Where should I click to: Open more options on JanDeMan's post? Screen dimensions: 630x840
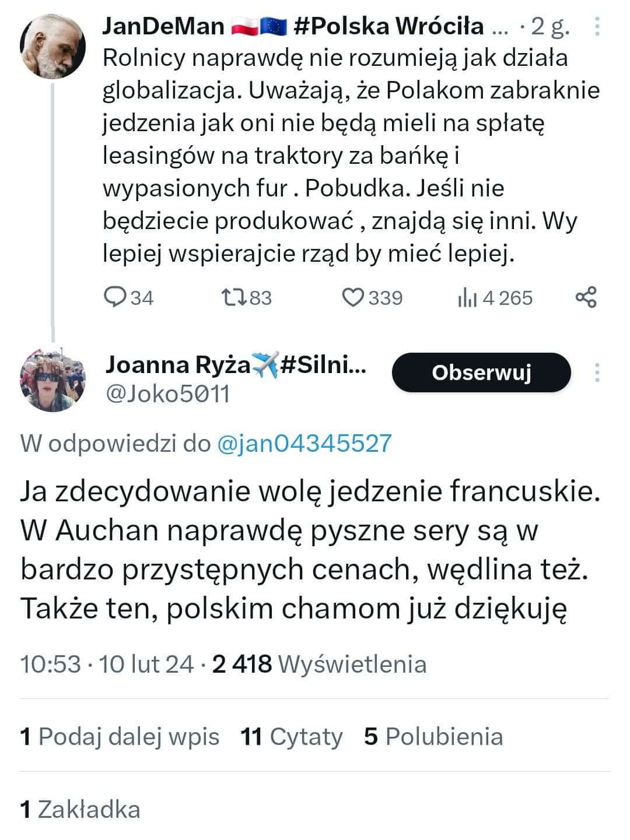tap(596, 26)
